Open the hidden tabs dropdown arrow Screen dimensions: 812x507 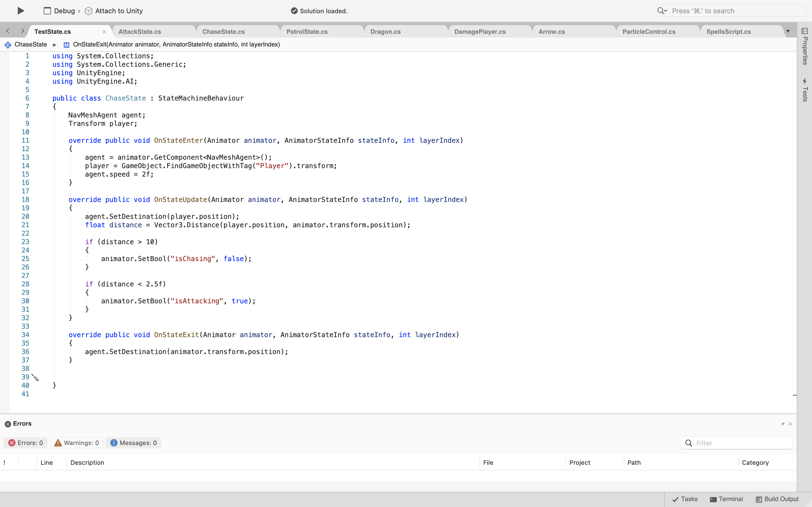pyautogui.click(x=788, y=32)
